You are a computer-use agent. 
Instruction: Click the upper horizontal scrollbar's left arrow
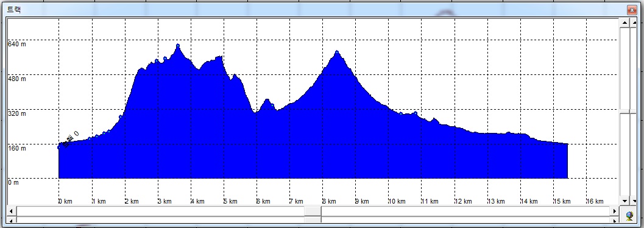tap(11, 211)
